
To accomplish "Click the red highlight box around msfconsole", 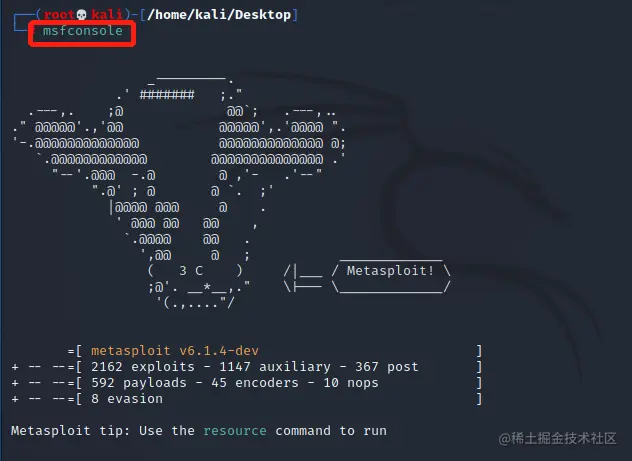I will (82, 34).
